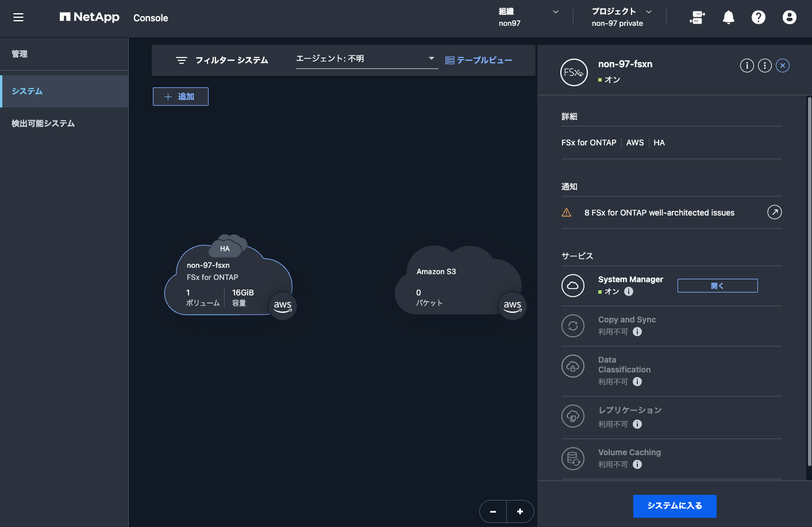Click the 'AWS' detail tag in panel

coord(635,143)
